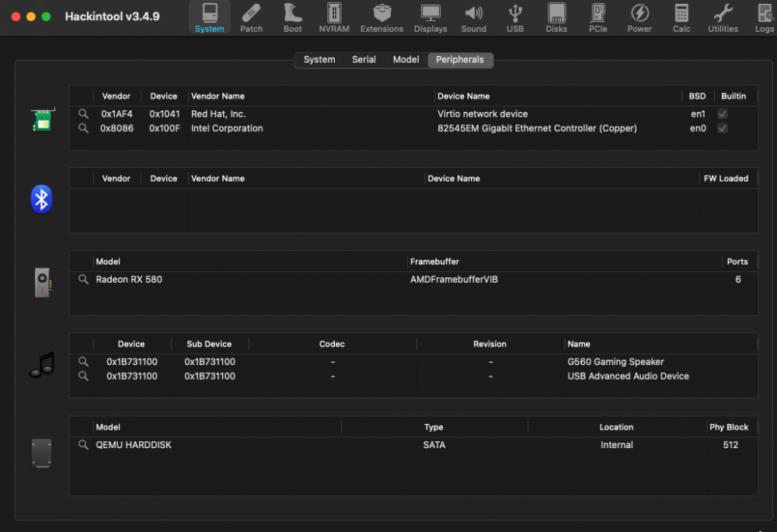
Task: Search the QEMU HARDDISK row
Action: click(x=83, y=445)
